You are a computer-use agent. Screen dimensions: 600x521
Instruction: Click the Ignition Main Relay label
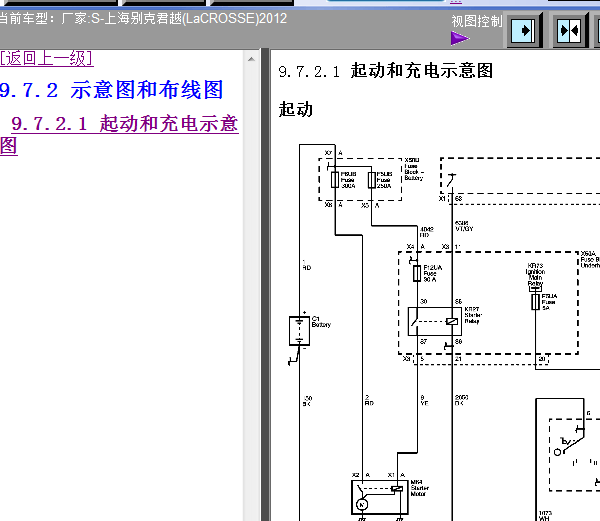click(535, 275)
